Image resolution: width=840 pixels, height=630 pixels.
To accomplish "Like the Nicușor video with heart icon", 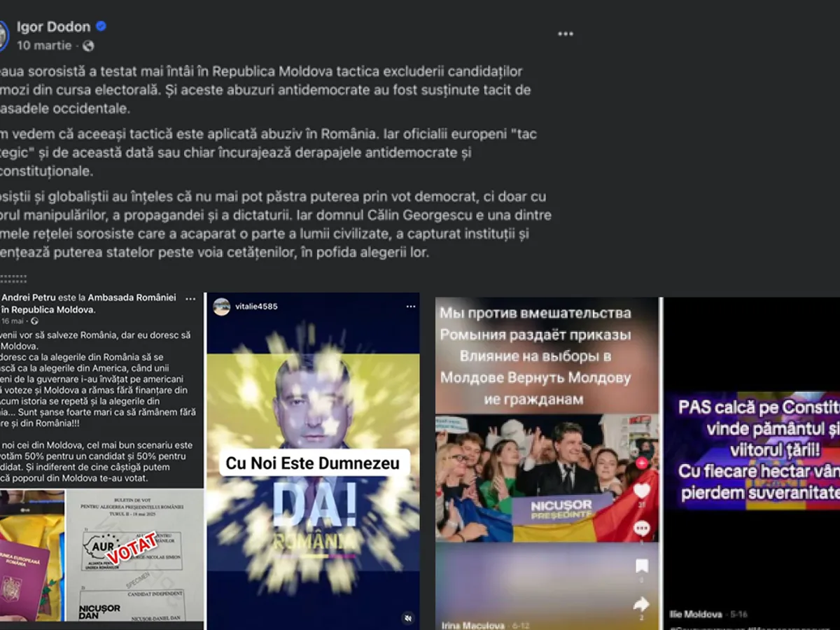I will tap(642, 491).
